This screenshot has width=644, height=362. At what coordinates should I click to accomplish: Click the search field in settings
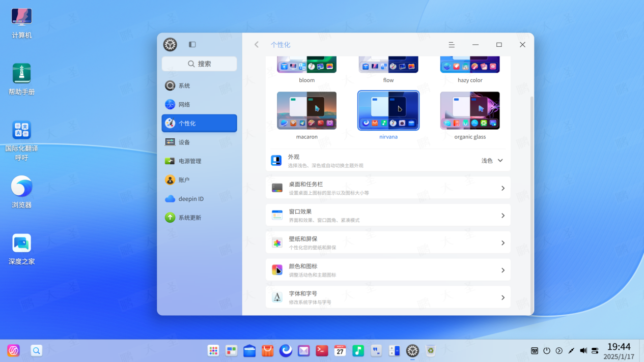[x=199, y=64]
